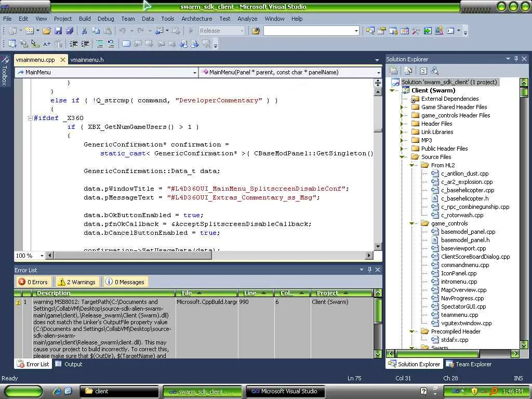Toggle auto-hide pin on Solution Explorer
The image size is (532, 399).
tap(516, 59)
